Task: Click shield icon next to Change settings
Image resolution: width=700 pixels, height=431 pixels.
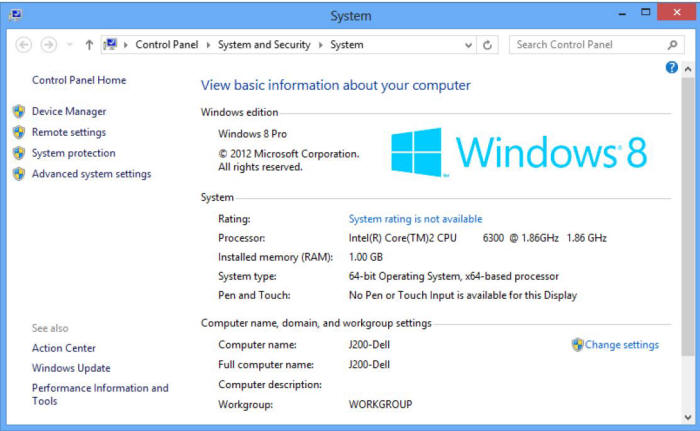Action: pyautogui.click(x=578, y=345)
